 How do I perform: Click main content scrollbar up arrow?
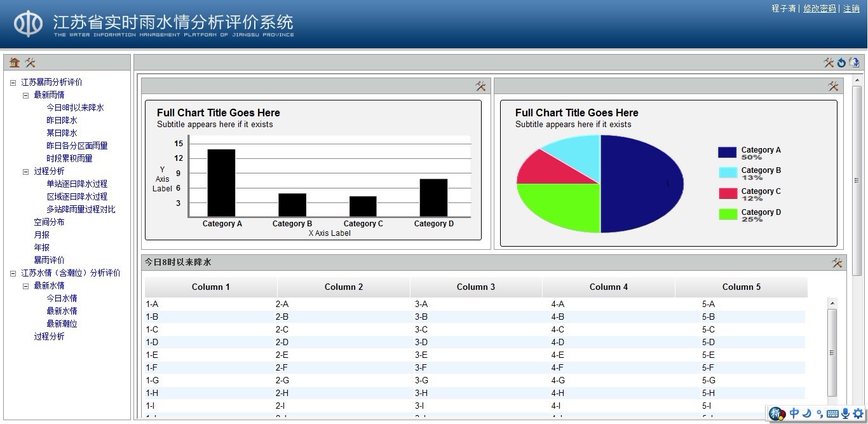tap(857, 80)
